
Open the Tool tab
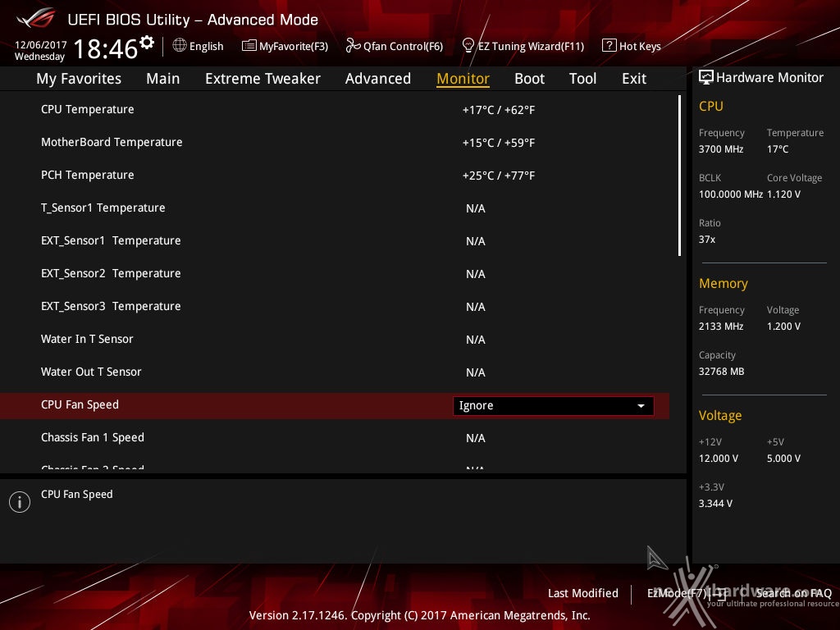point(583,79)
